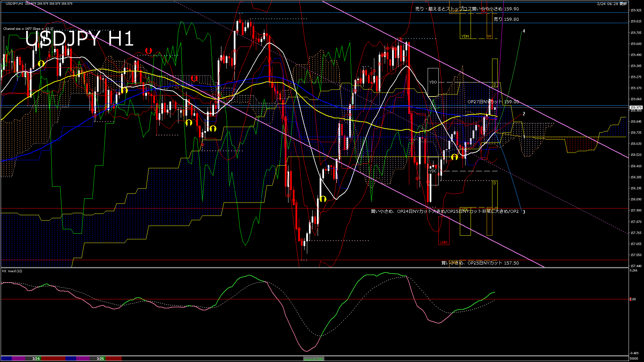Click the 売り 159.80 level label
644x362 pixels.
coord(506,19)
